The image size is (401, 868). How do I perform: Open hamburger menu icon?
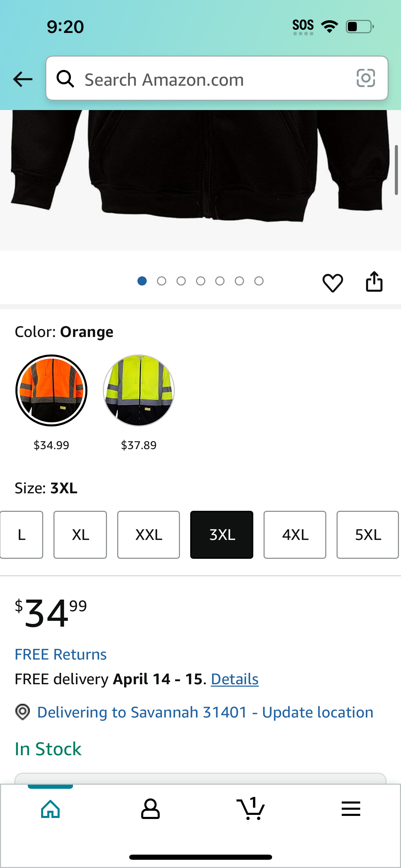point(351,809)
